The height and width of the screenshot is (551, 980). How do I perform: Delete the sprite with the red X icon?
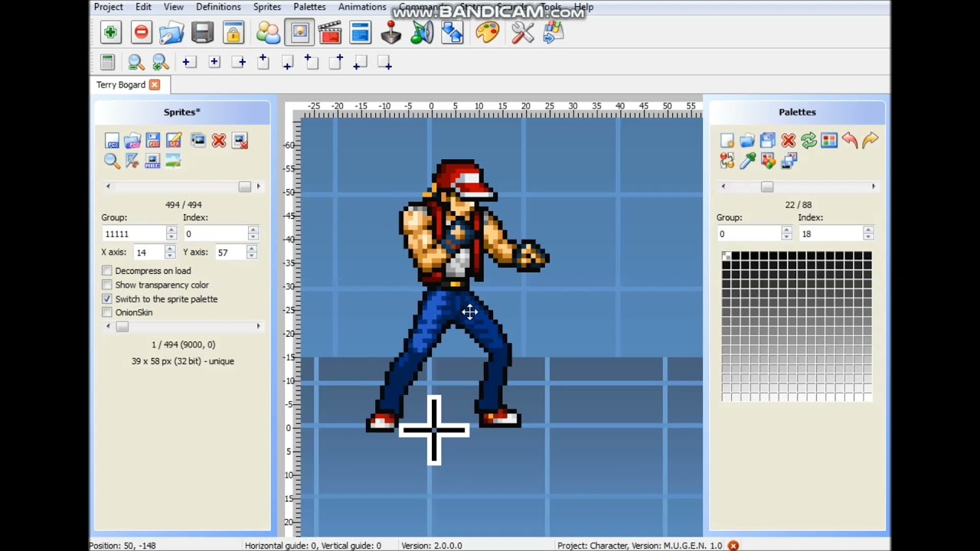pyautogui.click(x=219, y=141)
